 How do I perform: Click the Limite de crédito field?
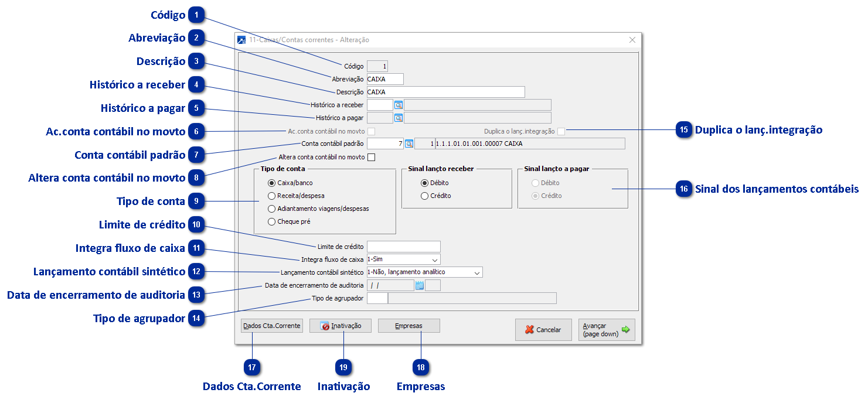coord(403,247)
